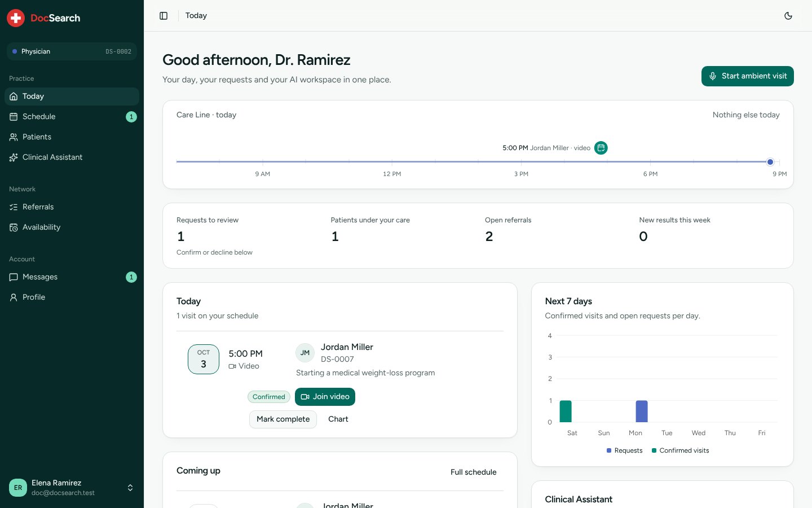The height and width of the screenshot is (508, 812).
Task: Open Chart for Jordan Miller
Action: click(338, 419)
